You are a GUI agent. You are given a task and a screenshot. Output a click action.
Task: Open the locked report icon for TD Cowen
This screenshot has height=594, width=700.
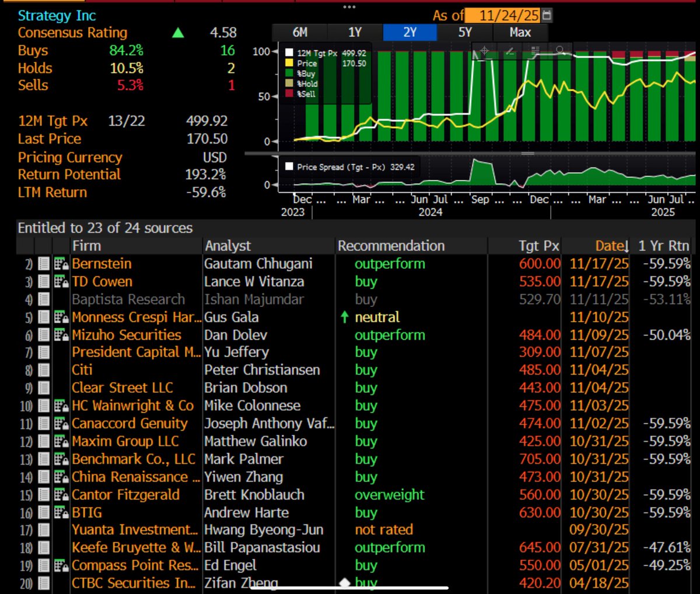pyautogui.click(x=61, y=282)
